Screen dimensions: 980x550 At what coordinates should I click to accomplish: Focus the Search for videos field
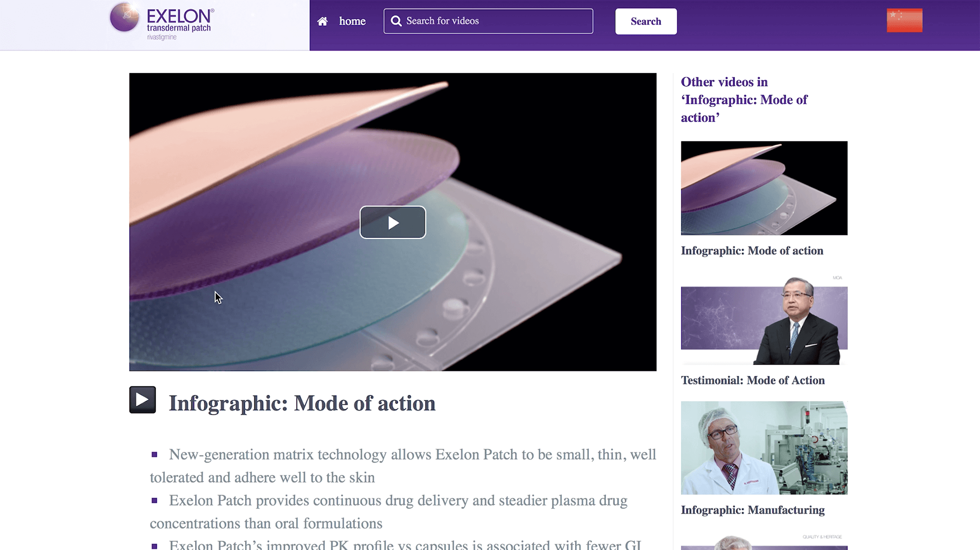click(x=488, y=21)
